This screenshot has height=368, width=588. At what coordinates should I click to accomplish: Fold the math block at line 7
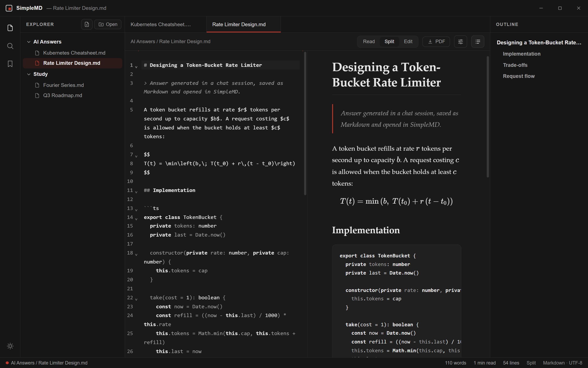136,156
